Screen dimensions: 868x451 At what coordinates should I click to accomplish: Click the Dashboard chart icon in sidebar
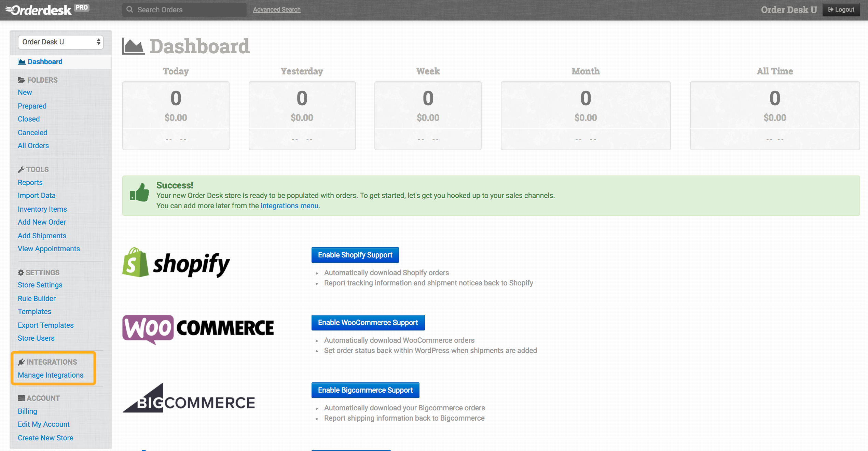click(22, 62)
